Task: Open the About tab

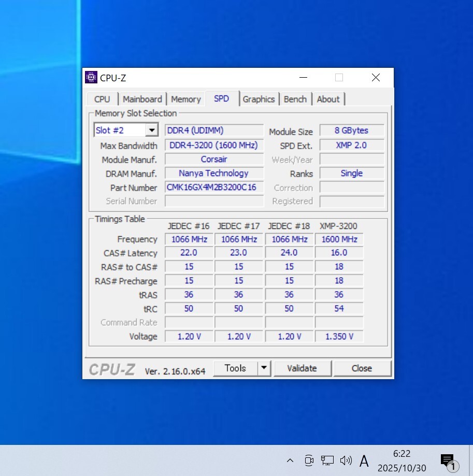Action: 328,99
